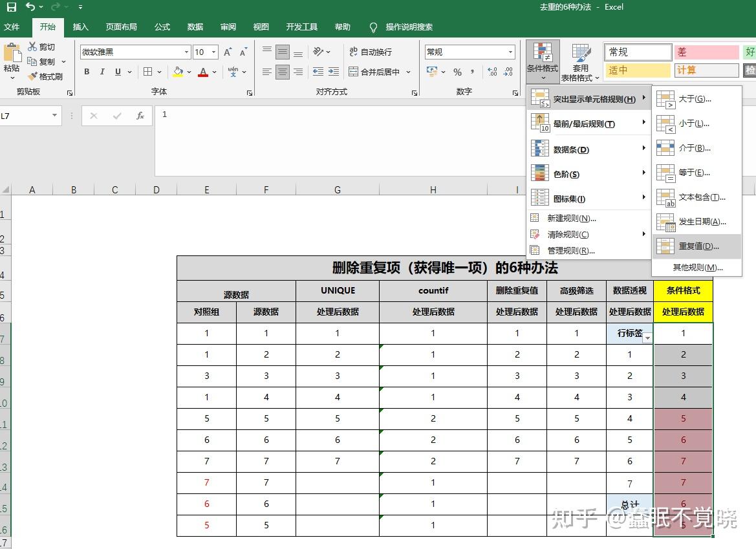Click the Format as Table (套用表格格式) icon
Viewport: 756px width, 549px height.
(581, 54)
